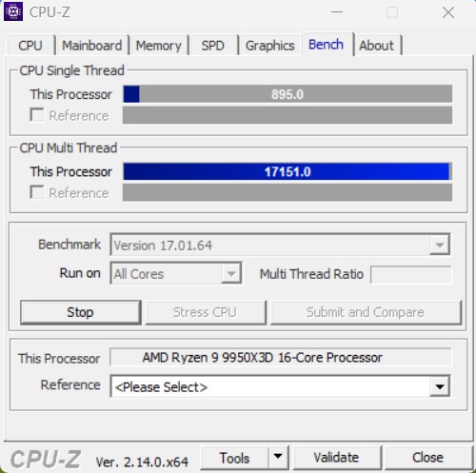Select the SPD tab

pos(213,46)
